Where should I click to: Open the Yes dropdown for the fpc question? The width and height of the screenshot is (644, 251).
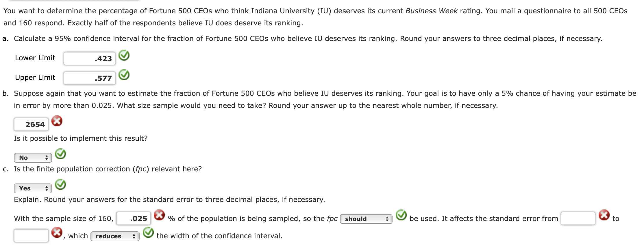tap(32, 188)
